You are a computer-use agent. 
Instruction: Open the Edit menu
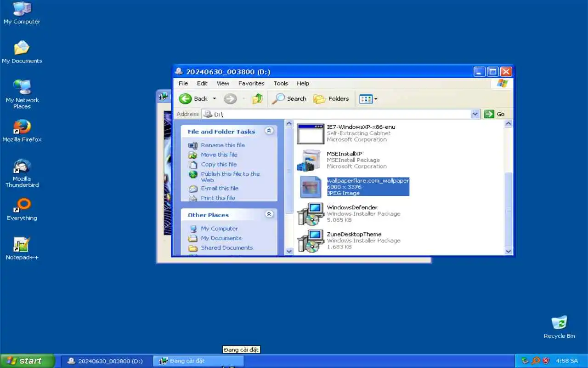coord(202,83)
